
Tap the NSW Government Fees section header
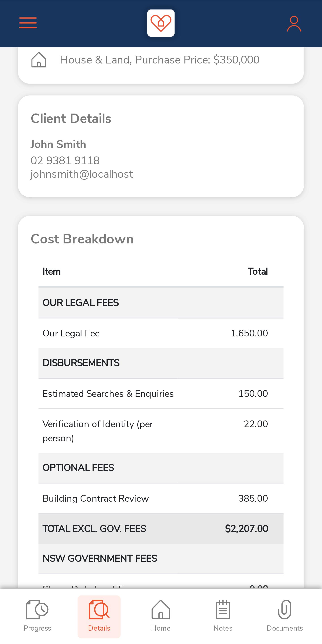(161, 559)
